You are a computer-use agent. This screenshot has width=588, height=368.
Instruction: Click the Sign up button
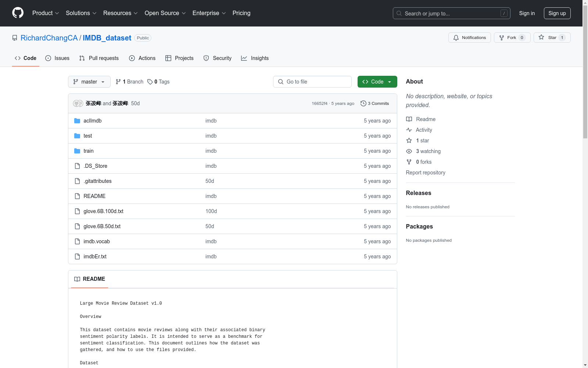(557, 13)
